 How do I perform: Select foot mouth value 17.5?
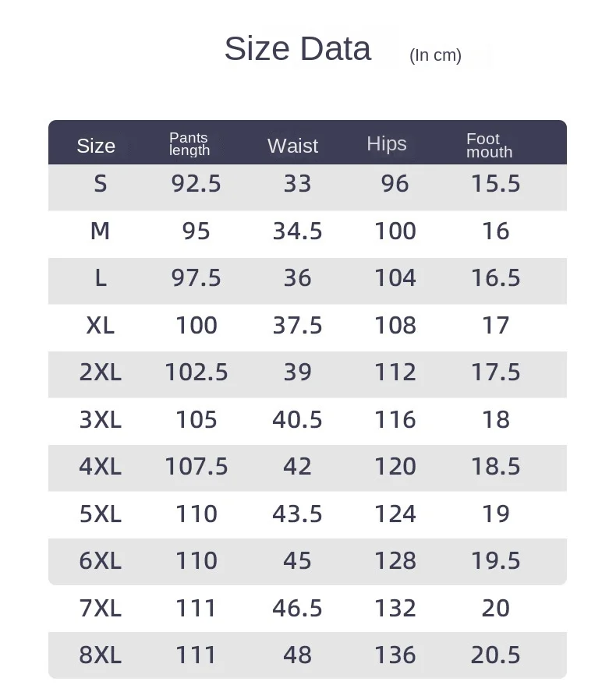point(495,372)
